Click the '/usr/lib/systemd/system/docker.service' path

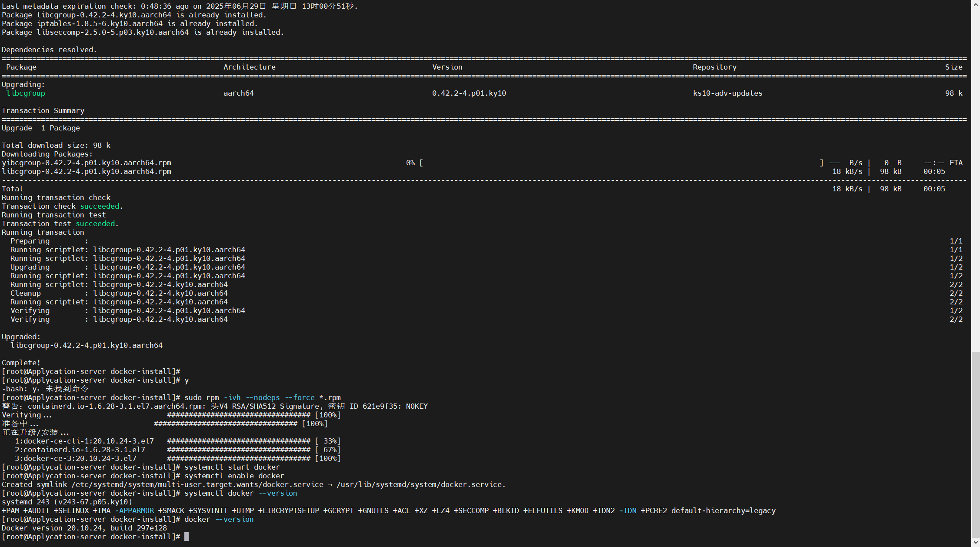point(420,484)
